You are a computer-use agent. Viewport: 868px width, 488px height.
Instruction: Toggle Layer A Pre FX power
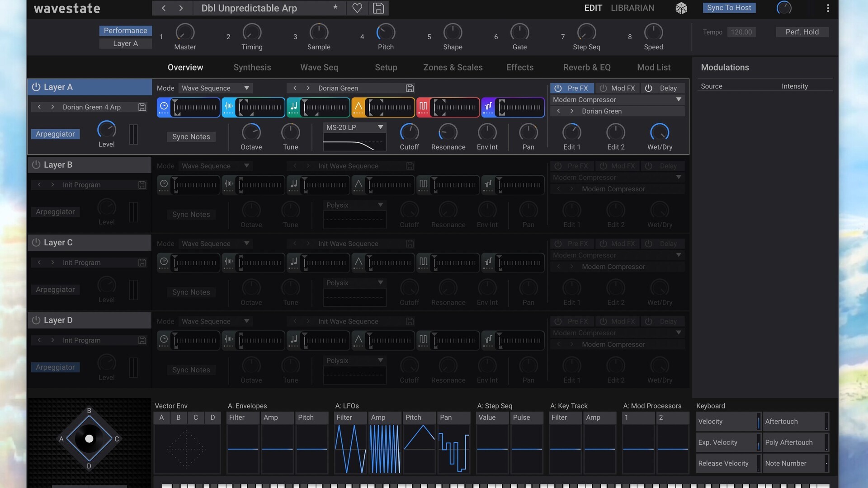(x=558, y=88)
